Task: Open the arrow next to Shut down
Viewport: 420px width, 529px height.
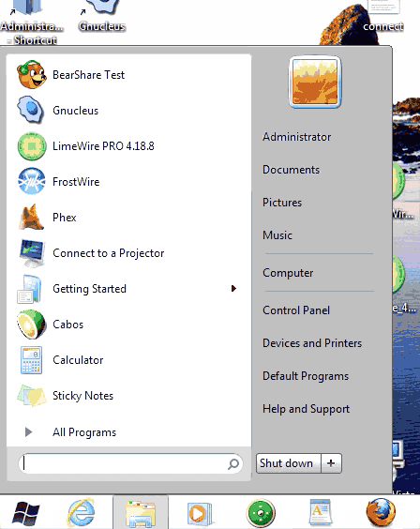Action: pos(331,463)
